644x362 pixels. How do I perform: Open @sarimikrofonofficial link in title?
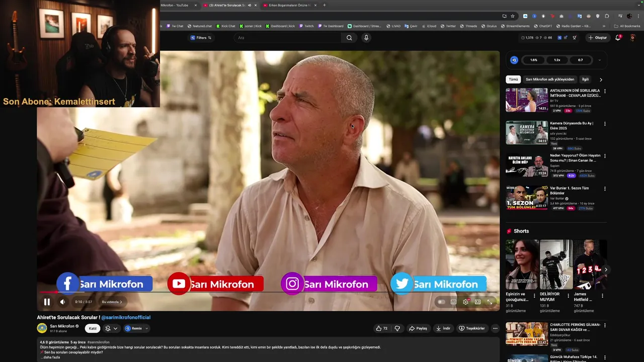[x=126, y=318]
